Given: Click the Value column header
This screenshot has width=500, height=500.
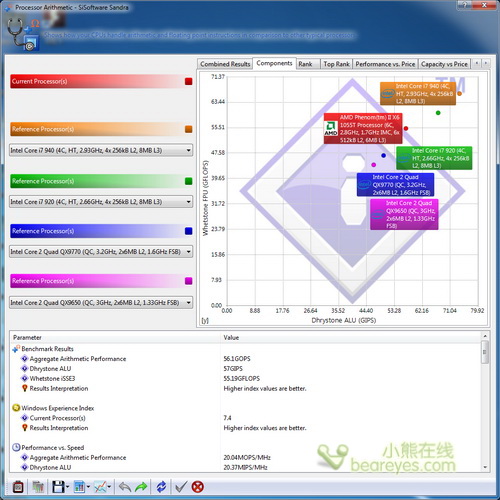Looking at the screenshot, I should point(351,338).
